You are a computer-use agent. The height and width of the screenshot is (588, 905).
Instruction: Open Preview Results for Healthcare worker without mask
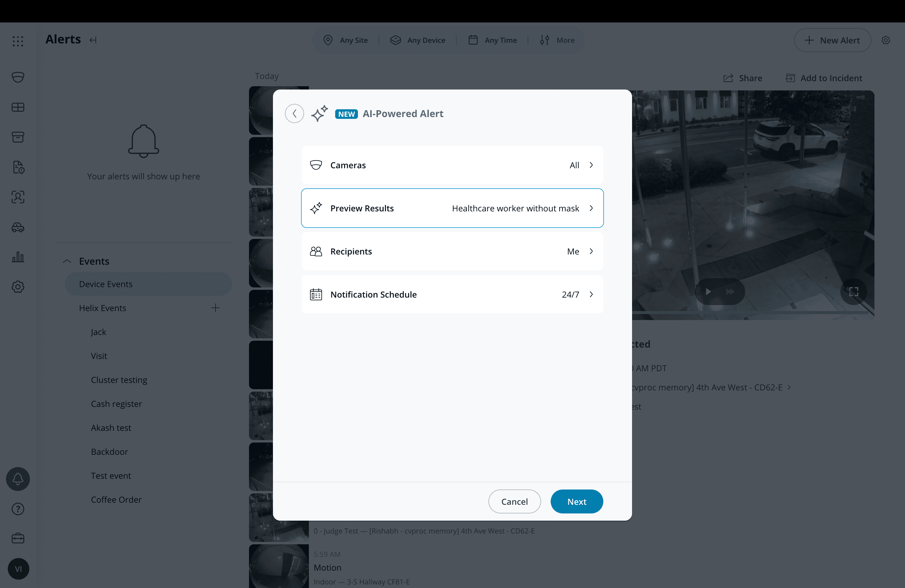pyautogui.click(x=452, y=208)
